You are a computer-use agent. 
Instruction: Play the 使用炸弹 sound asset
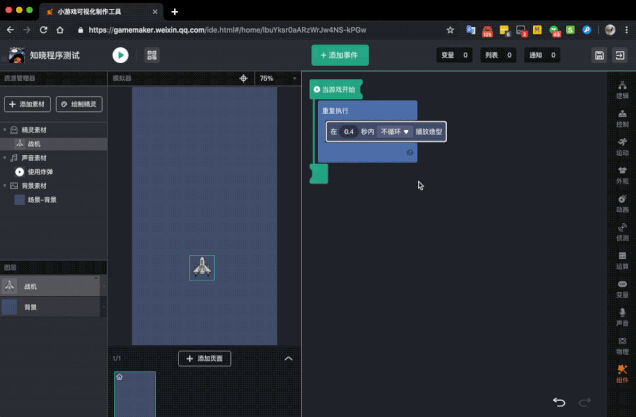(x=19, y=172)
